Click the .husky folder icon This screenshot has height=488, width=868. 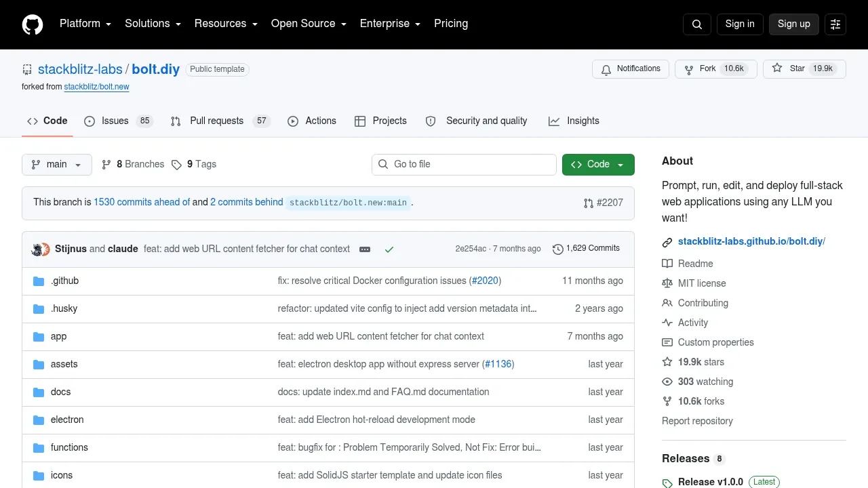[39, 309]
